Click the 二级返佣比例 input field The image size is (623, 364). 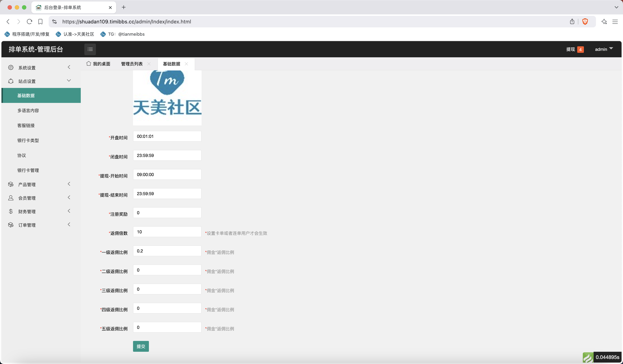(167, 270)
